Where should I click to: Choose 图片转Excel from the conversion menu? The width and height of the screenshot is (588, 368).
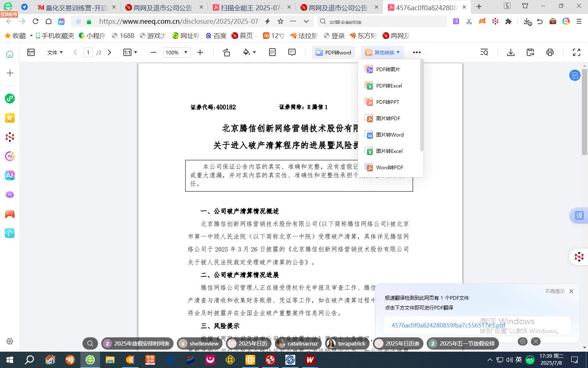pyautogui.click(x=389, y=151)
